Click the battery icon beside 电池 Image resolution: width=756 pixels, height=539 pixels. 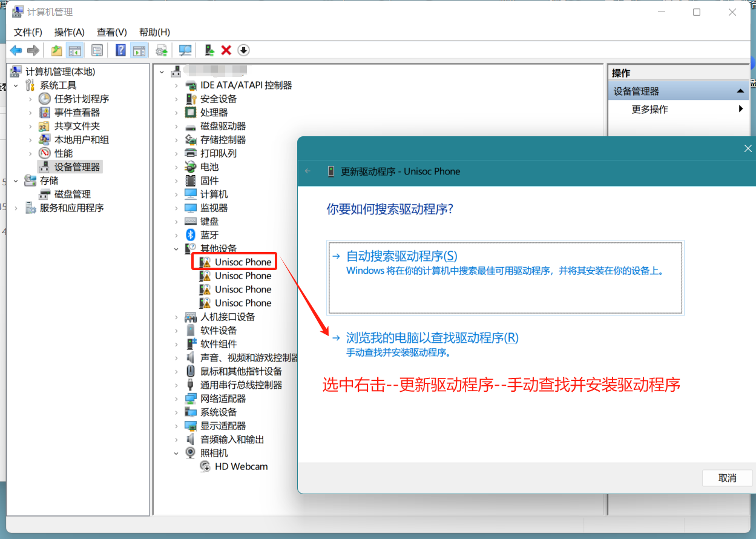point(191,167)
